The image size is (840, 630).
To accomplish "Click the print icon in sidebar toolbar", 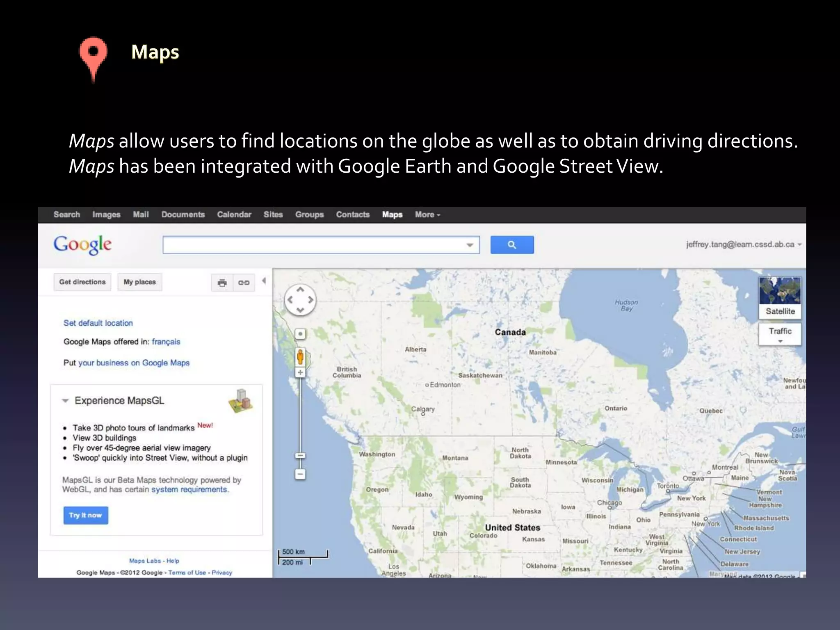I will coord(222,283).
